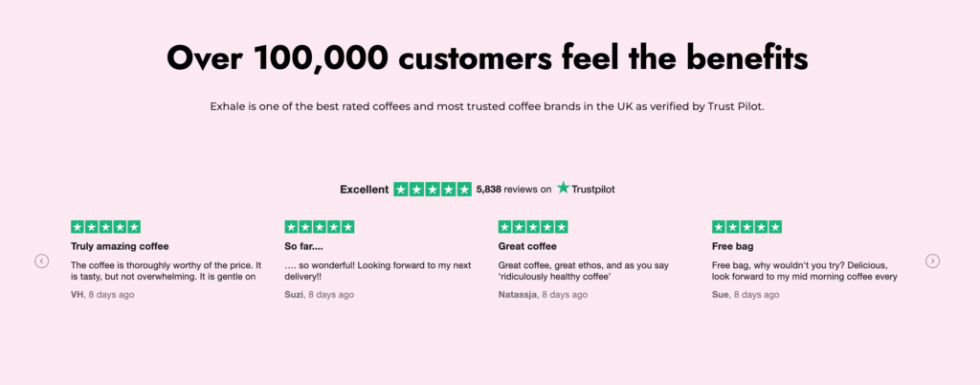Open the Great coffee review title

[x=529, y=246]
